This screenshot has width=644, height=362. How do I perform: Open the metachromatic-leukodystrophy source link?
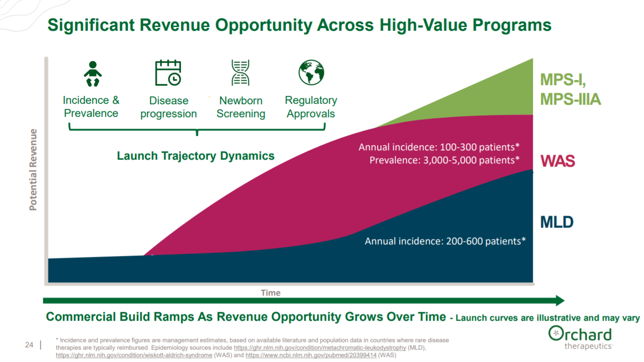point(320,348)
